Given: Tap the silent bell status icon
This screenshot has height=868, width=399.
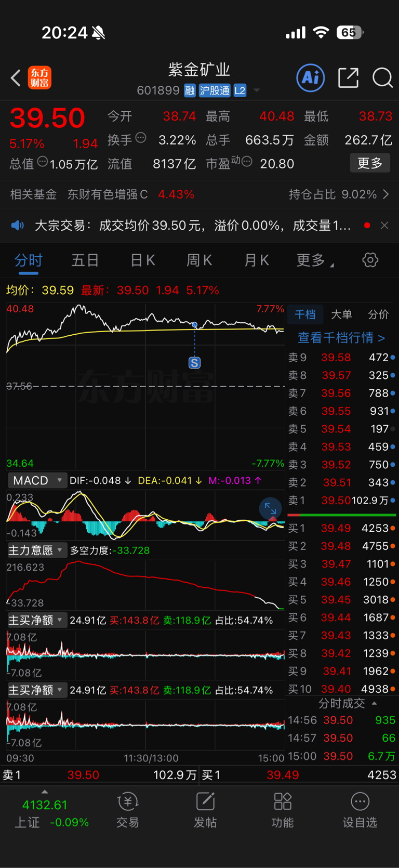Looking at the screenshot, I should [99, 33].
